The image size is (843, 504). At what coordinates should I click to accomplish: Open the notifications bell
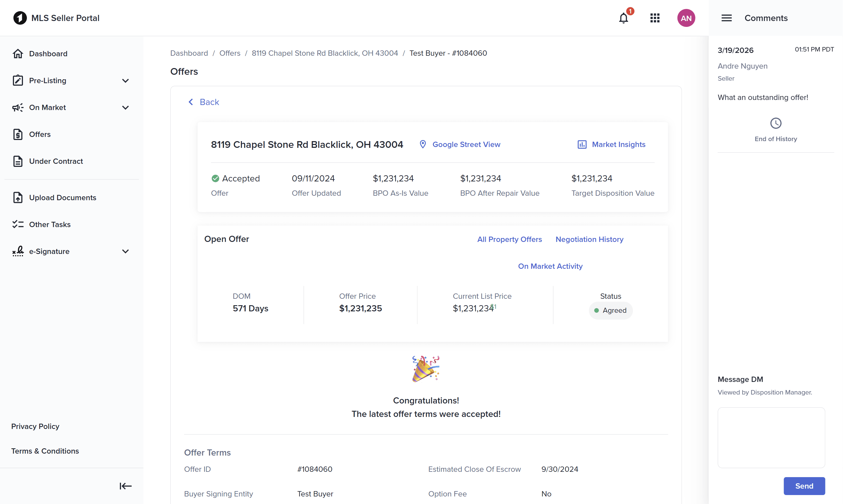click(624, 18)
